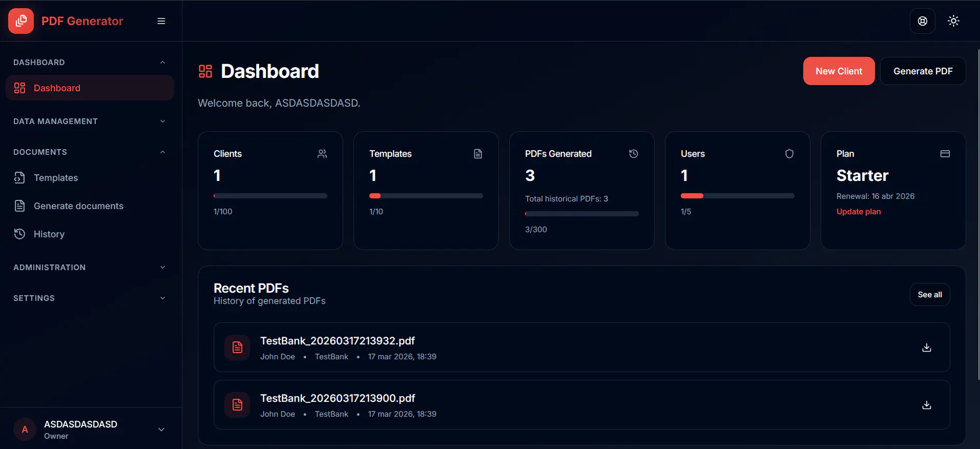Click the Users usage progress bar

[x=738, y=196]
